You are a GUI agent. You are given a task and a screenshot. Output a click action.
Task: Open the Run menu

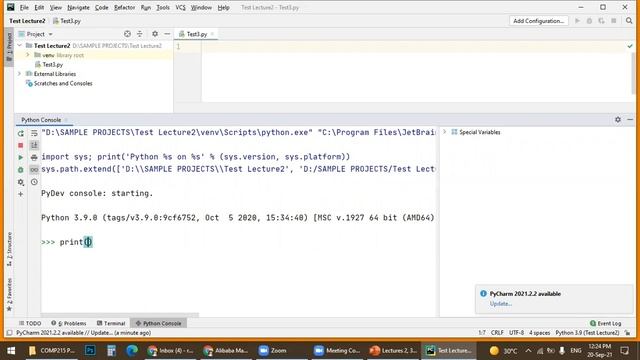pos(146,7)
